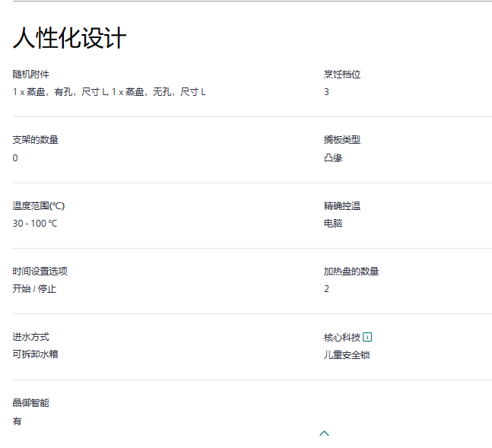492x448 pixels.
Task: Click the 晶御智能 label
Action: click(x=30, y=403)
